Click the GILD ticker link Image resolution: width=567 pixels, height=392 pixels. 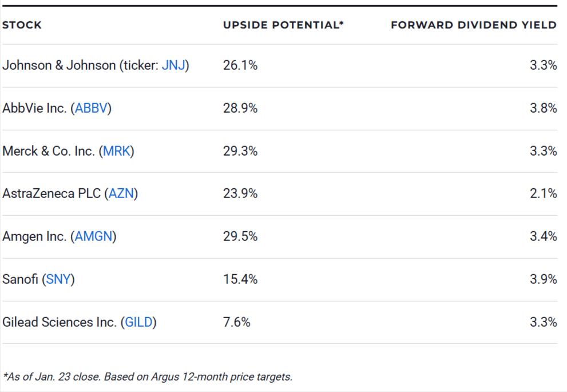click(138, 322)
